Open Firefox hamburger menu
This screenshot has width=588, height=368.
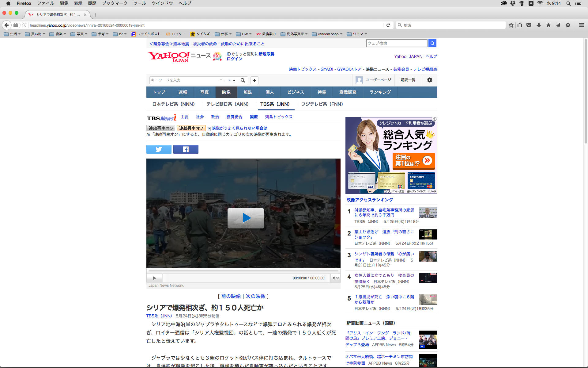[x=581, y=25]
